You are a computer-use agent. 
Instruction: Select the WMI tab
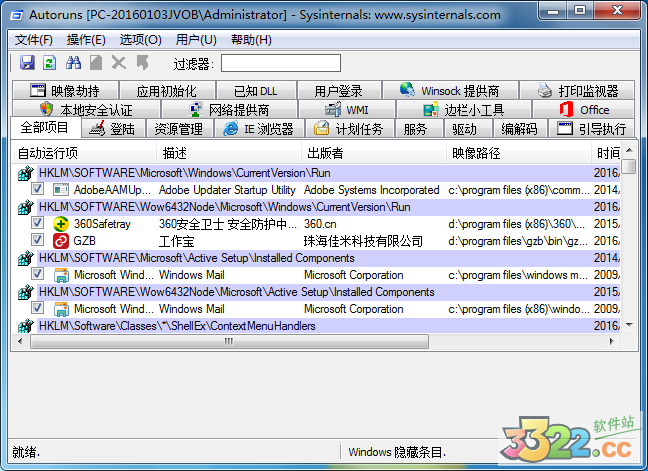347,110
